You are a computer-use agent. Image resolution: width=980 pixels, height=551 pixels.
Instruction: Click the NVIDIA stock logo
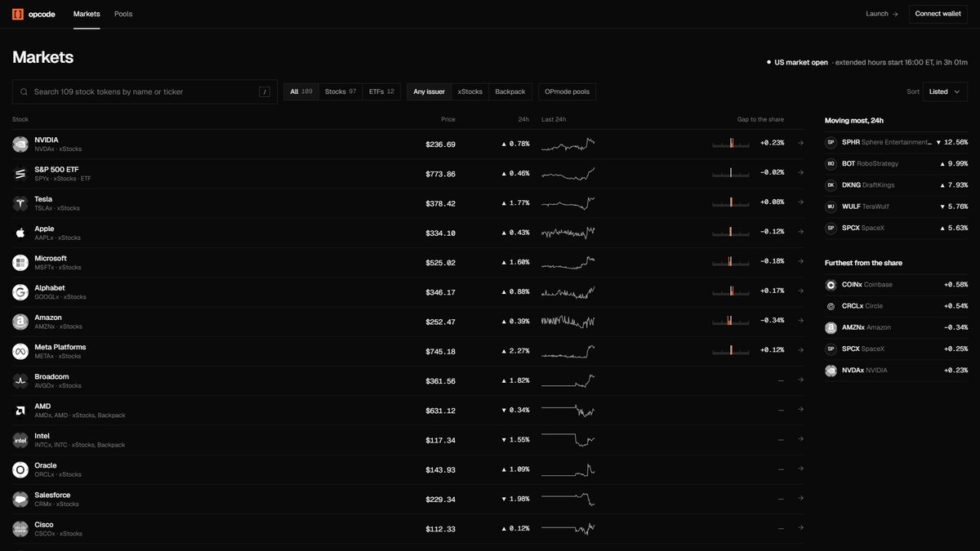pyautogui.click(x=20, y=144)
